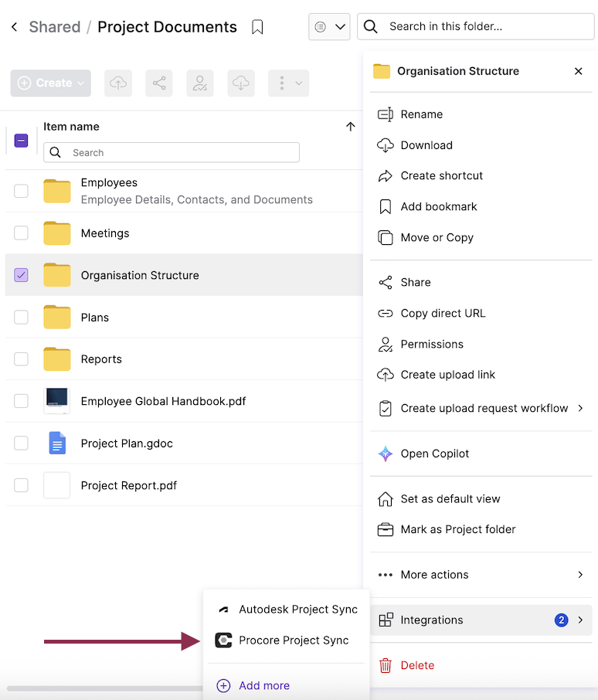This screenshot has width=598, height=700.
Task: Expand the More actions submenu
Action: [481, 575]
